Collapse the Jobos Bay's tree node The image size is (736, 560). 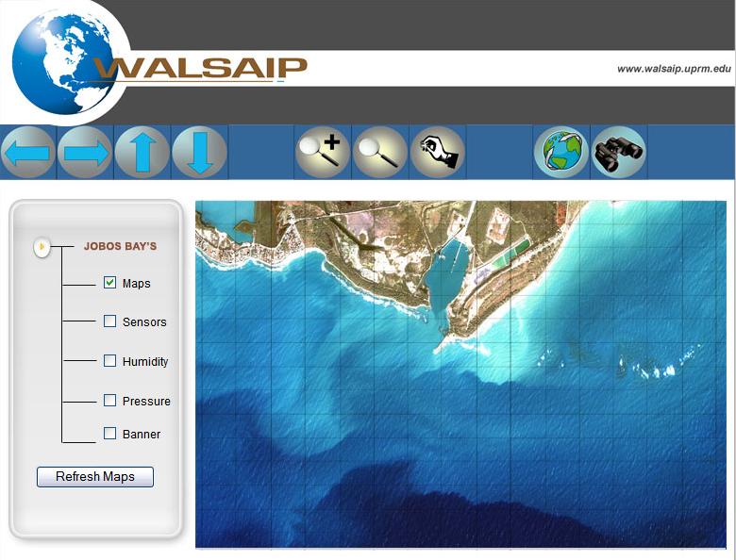(42, 246)
